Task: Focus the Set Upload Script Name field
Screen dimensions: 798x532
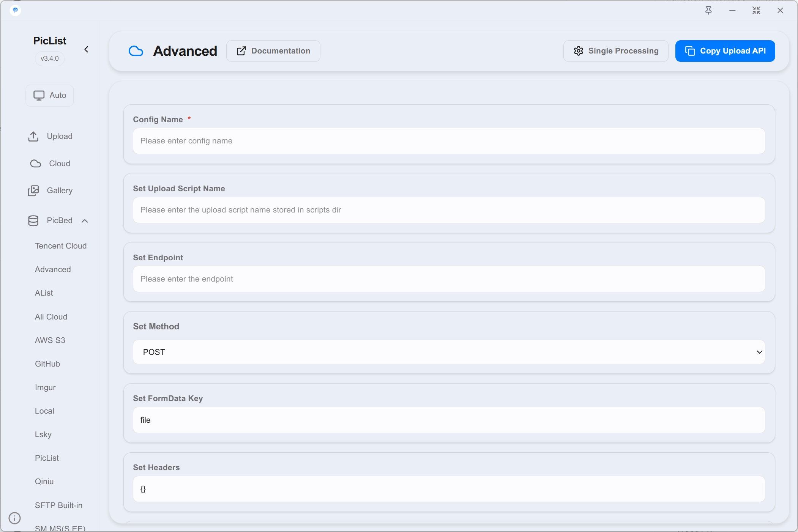Action: [449, 210]
